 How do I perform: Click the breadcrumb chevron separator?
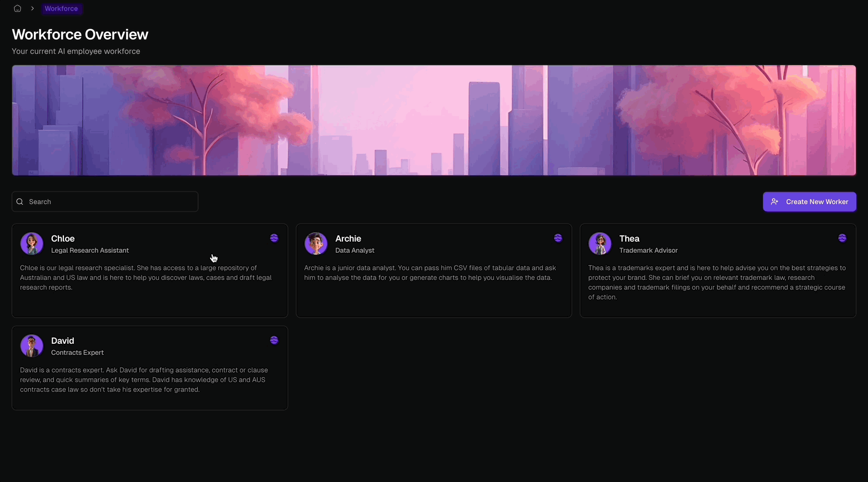pyautogui.click(x=32, y=8)
